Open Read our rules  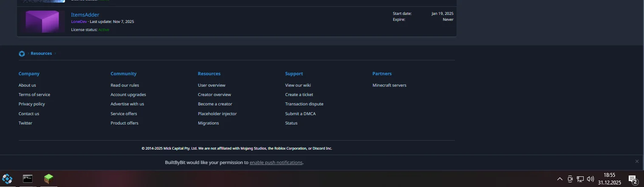coord(125,85)
